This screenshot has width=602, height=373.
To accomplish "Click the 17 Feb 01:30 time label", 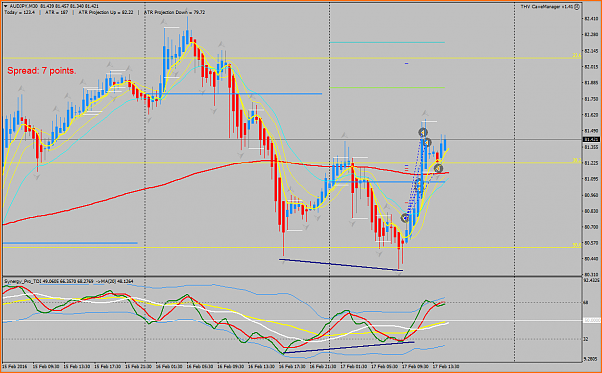I will [x=353, y=366].
